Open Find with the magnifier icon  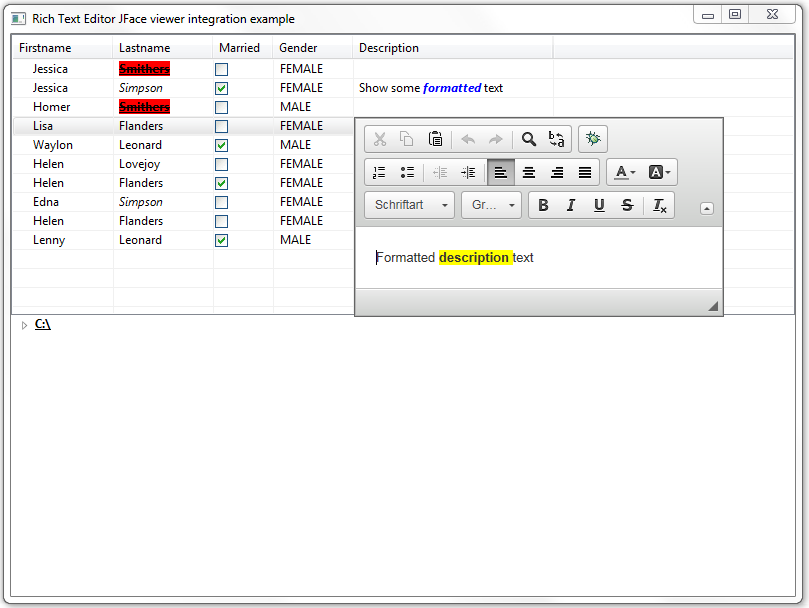tap(529, 139)
